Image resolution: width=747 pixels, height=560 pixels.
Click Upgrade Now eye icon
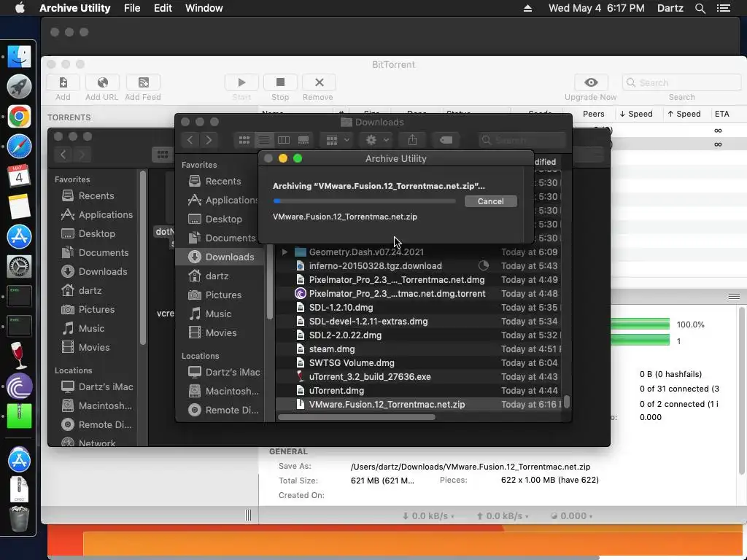(x=591, y=82)
